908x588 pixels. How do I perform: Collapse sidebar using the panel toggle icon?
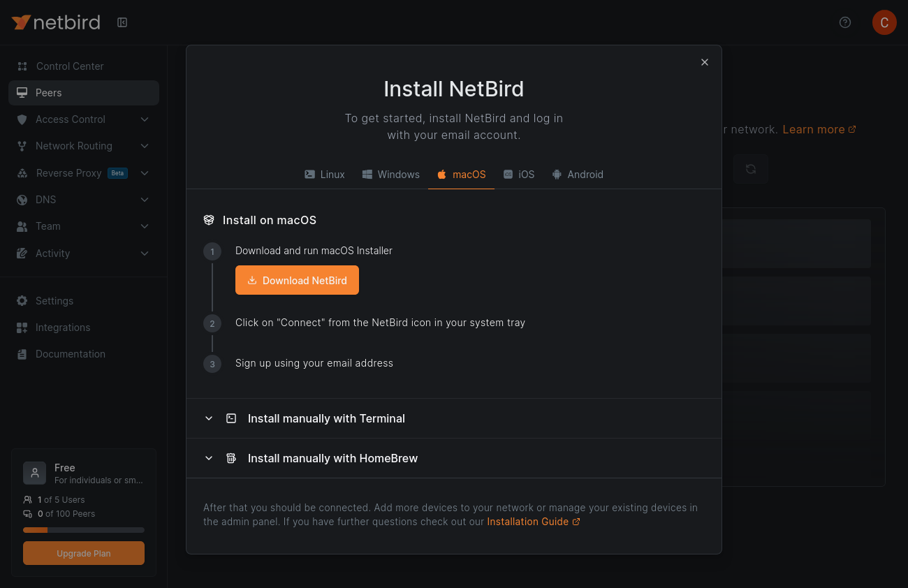122,22
